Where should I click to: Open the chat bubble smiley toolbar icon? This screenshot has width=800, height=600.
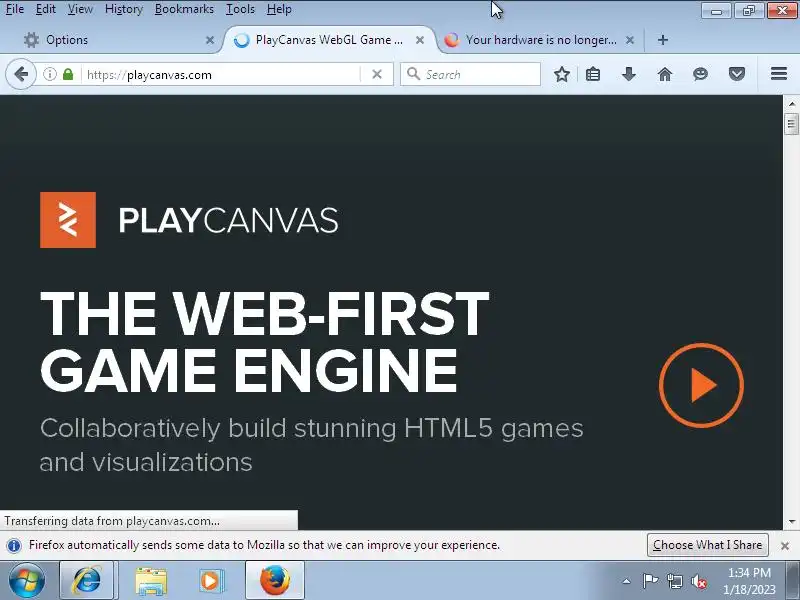pyautogui.click(x=701, y=74)
